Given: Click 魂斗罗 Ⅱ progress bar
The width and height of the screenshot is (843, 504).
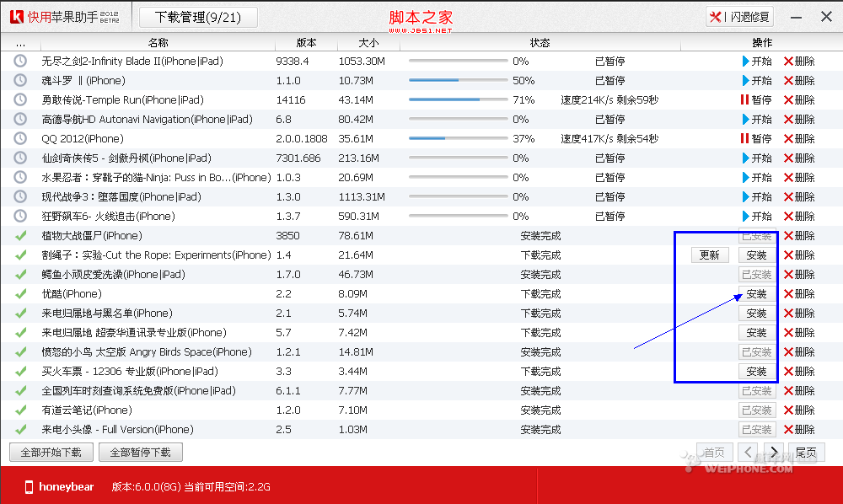Looking at the screenshot, I should [458, 81].
